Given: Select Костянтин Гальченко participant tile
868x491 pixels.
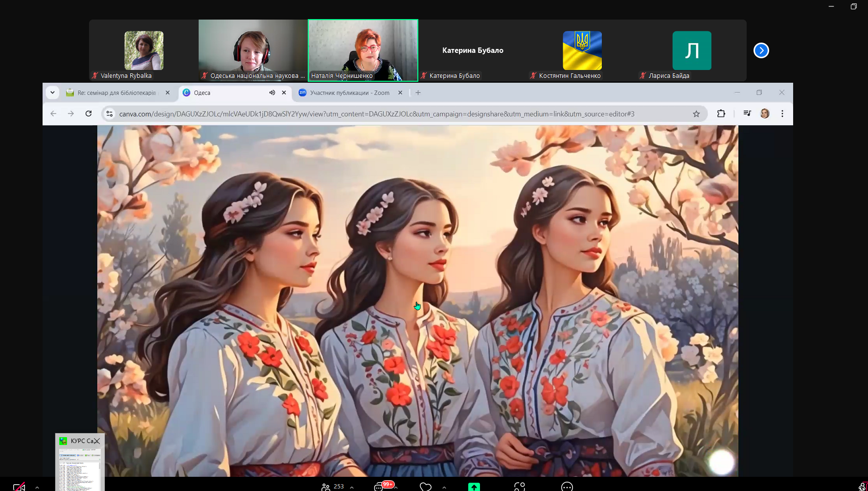Looking at the screenshot, I should (582, 50).
